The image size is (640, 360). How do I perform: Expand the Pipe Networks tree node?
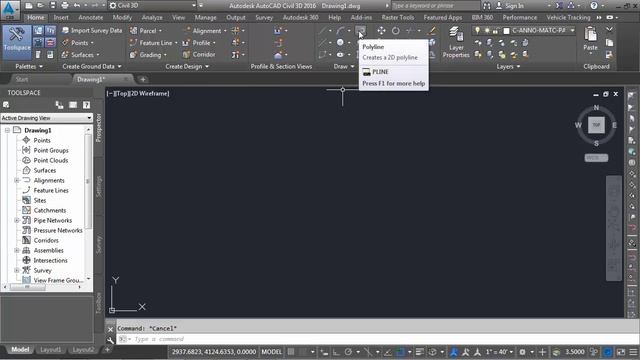point(17,220)
